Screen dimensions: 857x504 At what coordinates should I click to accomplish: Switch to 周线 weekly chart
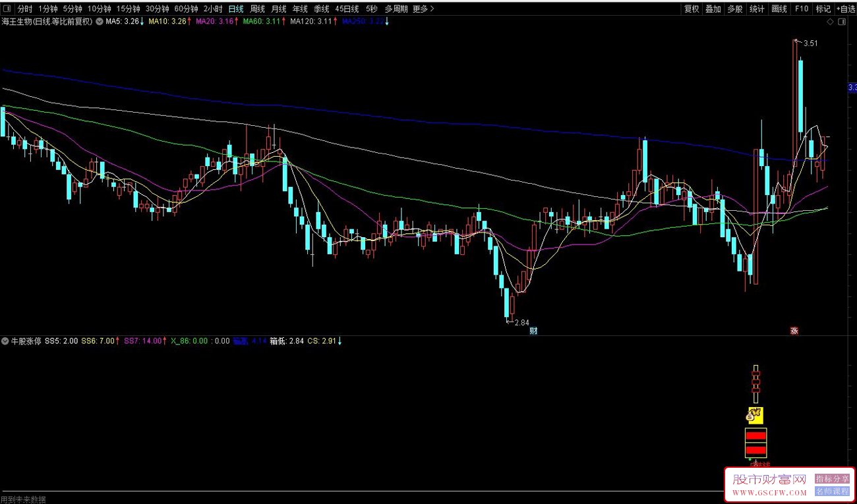257,9
